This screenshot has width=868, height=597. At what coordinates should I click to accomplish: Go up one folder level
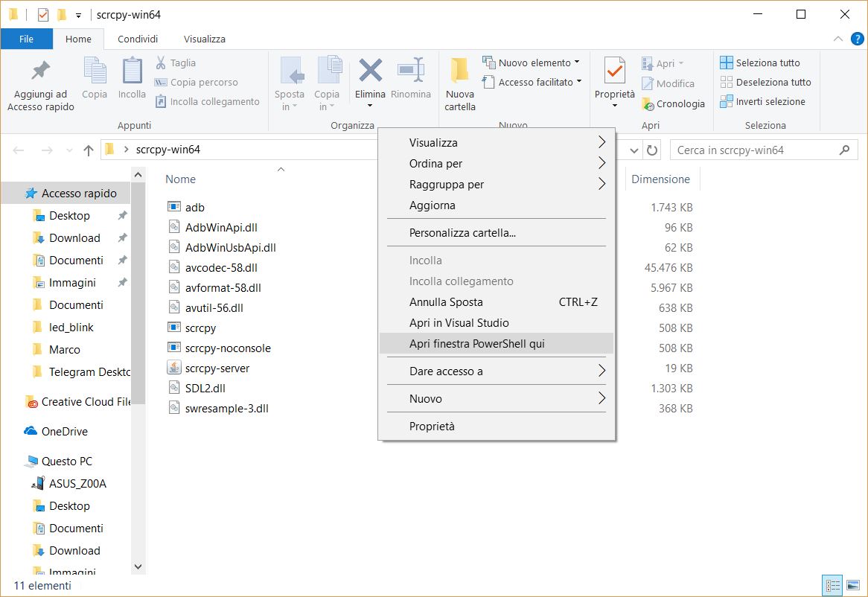pyautogui.click(x=88, y=150)
